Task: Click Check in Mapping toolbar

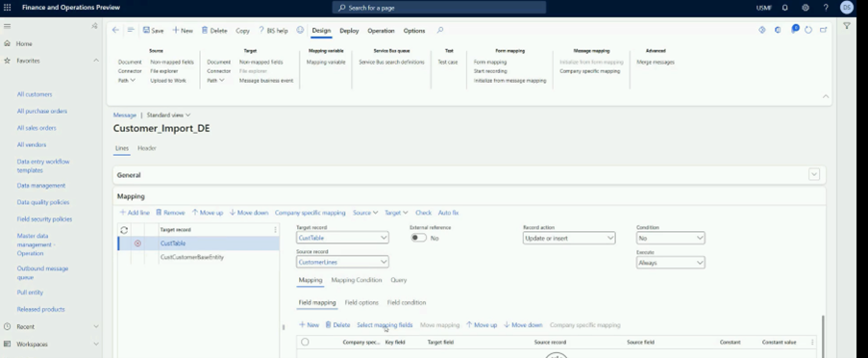Action: coord(423,213)
